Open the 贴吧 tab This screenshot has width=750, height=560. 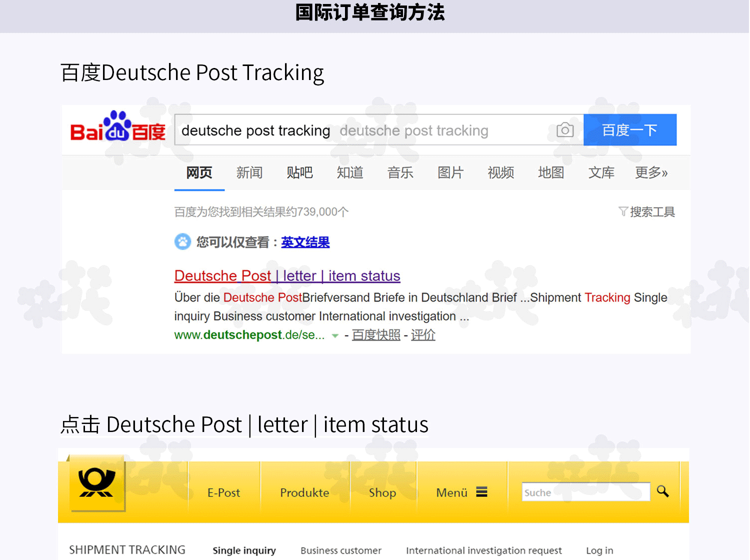[x=299, y=172]
